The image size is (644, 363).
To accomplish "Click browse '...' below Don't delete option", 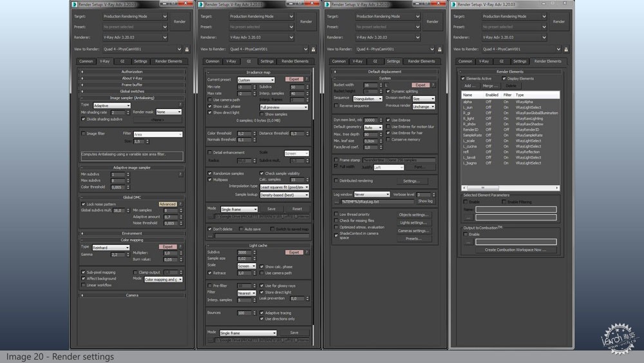I will click(x=211, y=236).
